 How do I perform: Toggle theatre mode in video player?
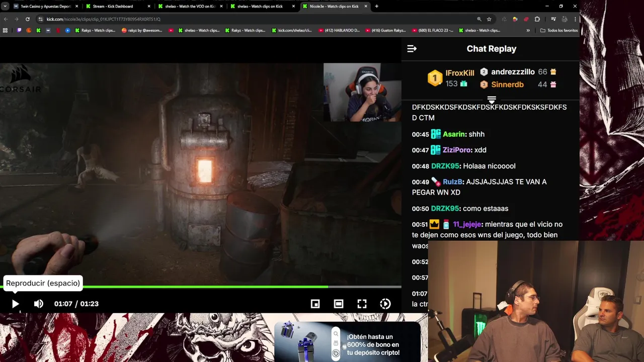click(339, 304)
